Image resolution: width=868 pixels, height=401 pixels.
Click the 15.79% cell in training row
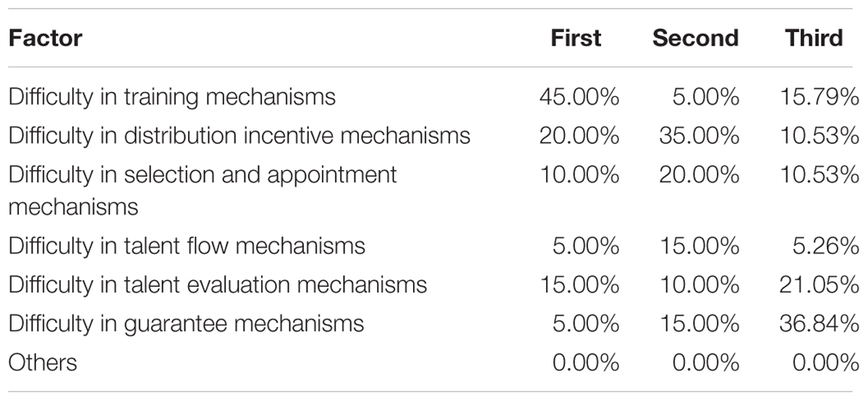point(819,97)
